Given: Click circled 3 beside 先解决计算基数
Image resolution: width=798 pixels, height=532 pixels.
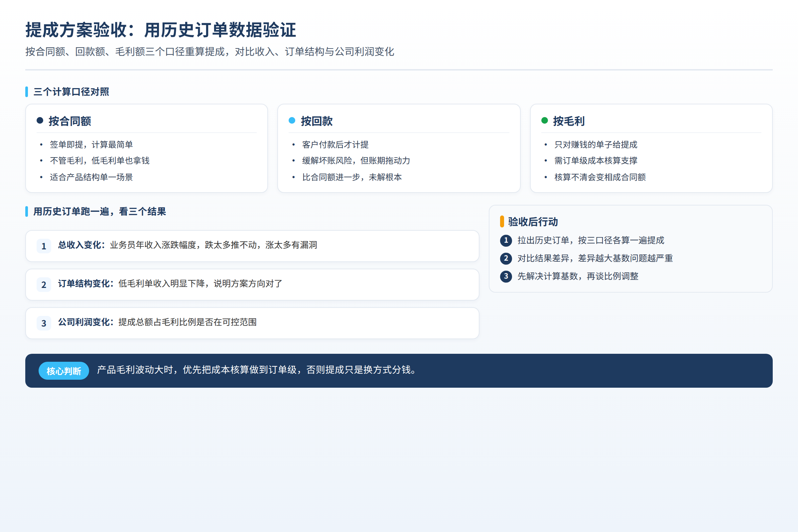Looking at the screenshot, I should [x=506, y=277].
